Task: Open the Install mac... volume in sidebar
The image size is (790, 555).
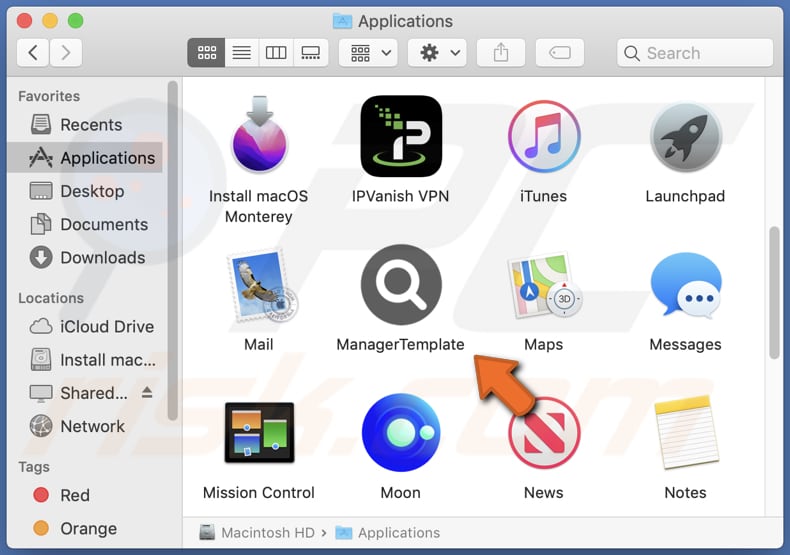Action: (x=85, y=360)
